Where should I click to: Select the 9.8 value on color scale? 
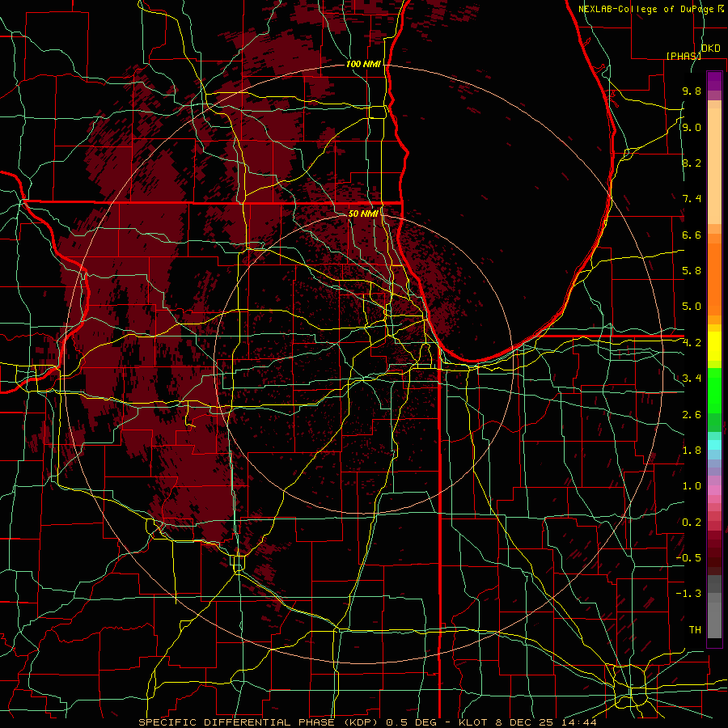[692, 91]
